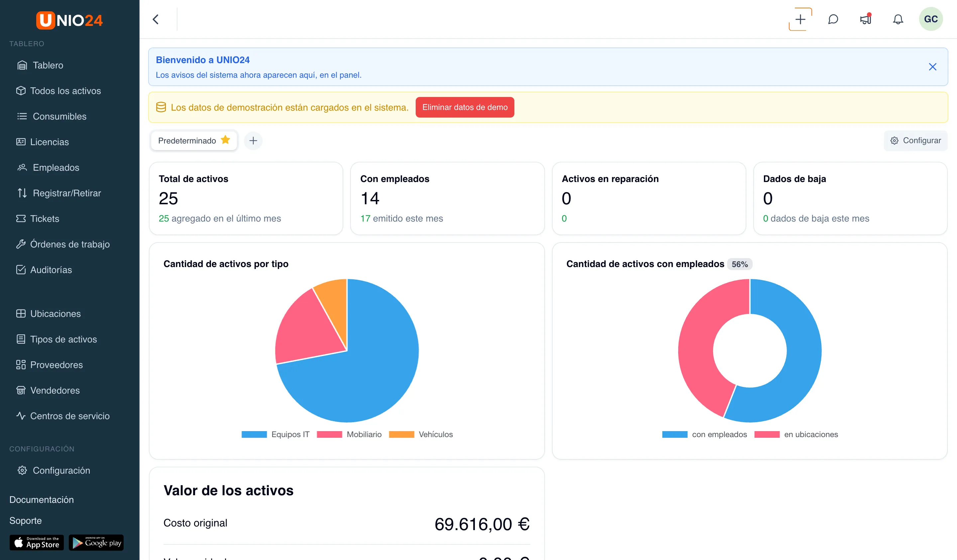Click the Vendedores store icon
The height and width of the screenshot is (560, 957).
[x=21, y=390]
